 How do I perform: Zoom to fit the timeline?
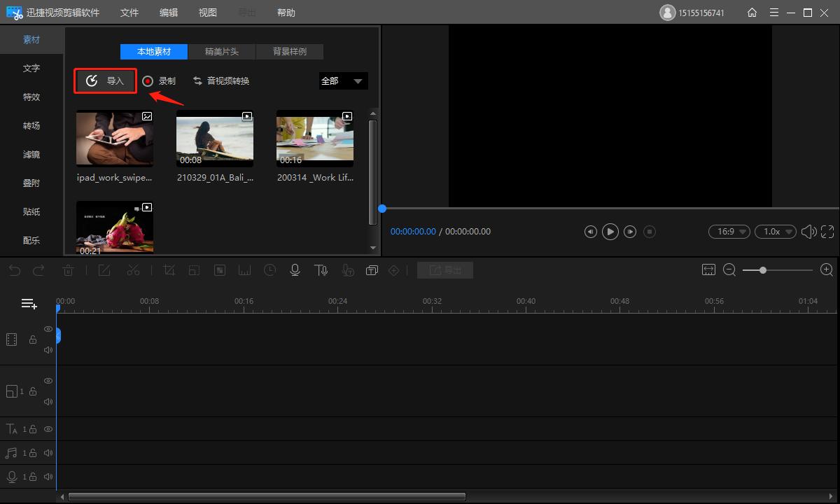coord(708,270)
